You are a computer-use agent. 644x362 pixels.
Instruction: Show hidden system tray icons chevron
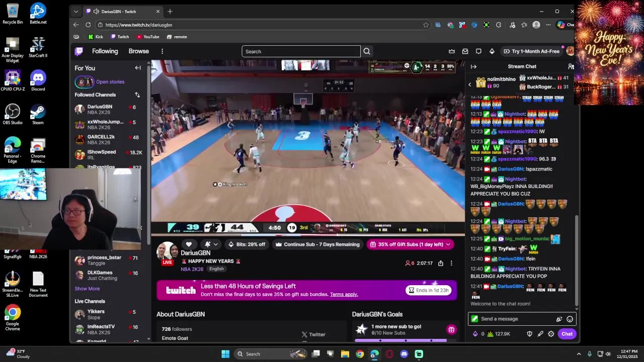pyautogui.click(x=579, y=354)
